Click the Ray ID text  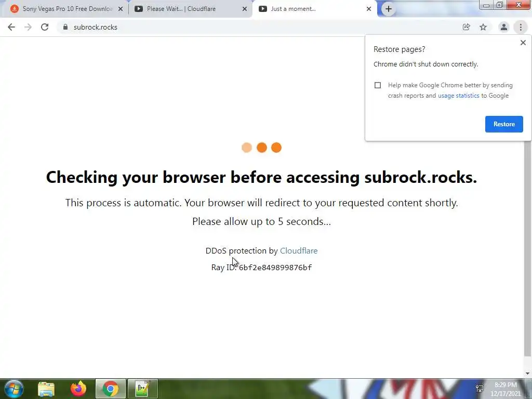coord(261,268)
